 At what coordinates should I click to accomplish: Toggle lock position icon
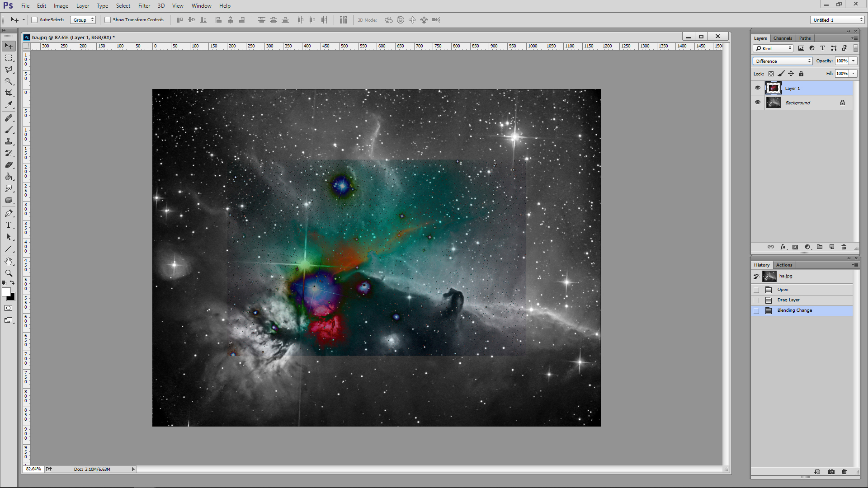(791, 74)
